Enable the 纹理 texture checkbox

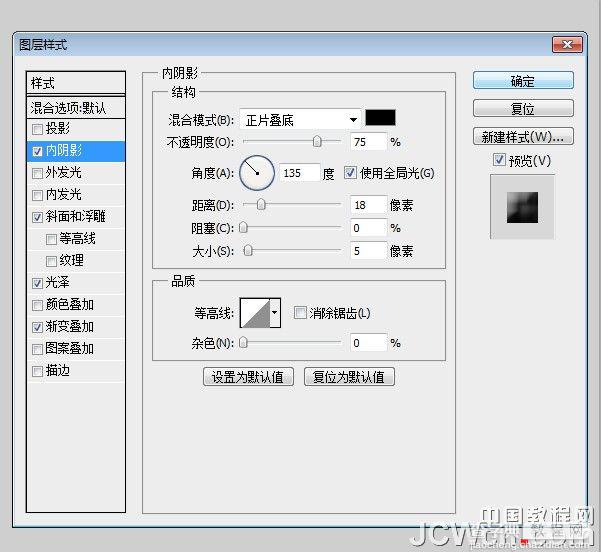pos(51,261)
